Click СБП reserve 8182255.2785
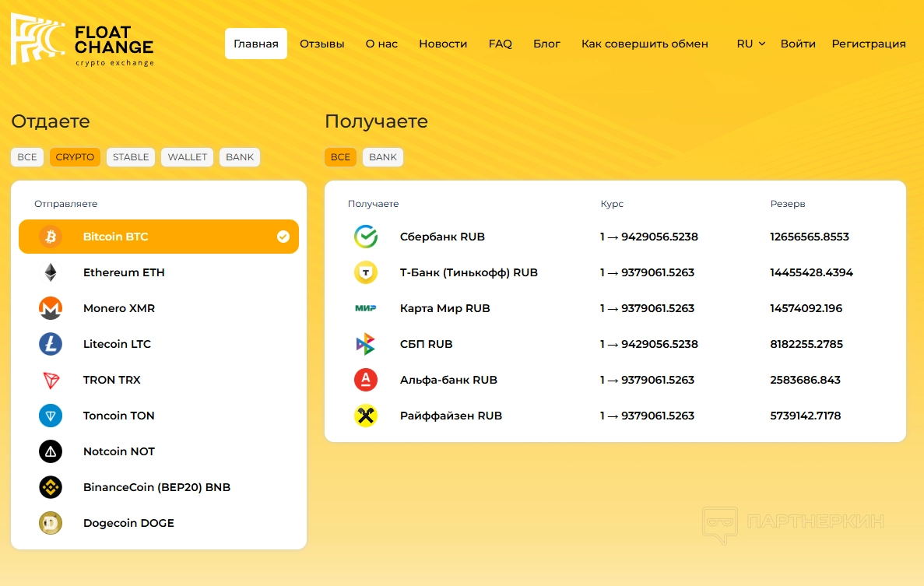The height and width of the screenshot is (586, 924). [806, 344]
